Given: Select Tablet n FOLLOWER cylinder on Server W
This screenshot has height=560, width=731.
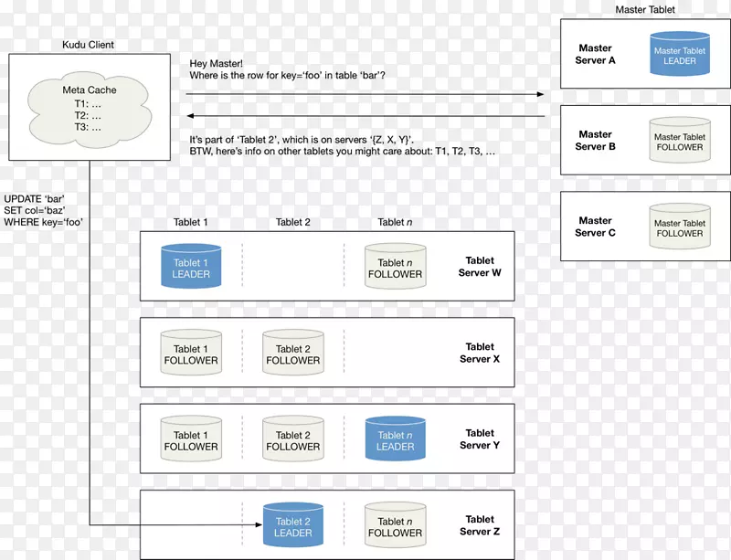Looking at the screenshot, I should pyautogui.click(x=395, y=266).
